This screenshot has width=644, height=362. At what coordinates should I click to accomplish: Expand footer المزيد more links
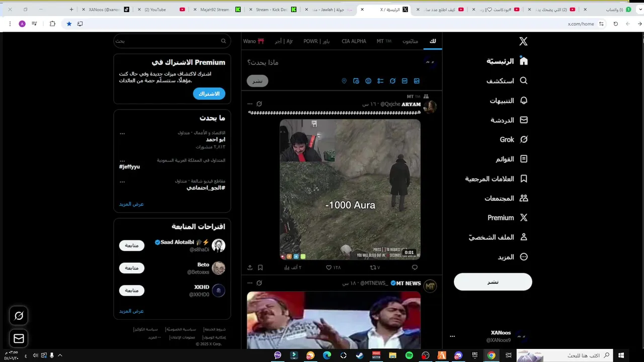coord(154,337)
